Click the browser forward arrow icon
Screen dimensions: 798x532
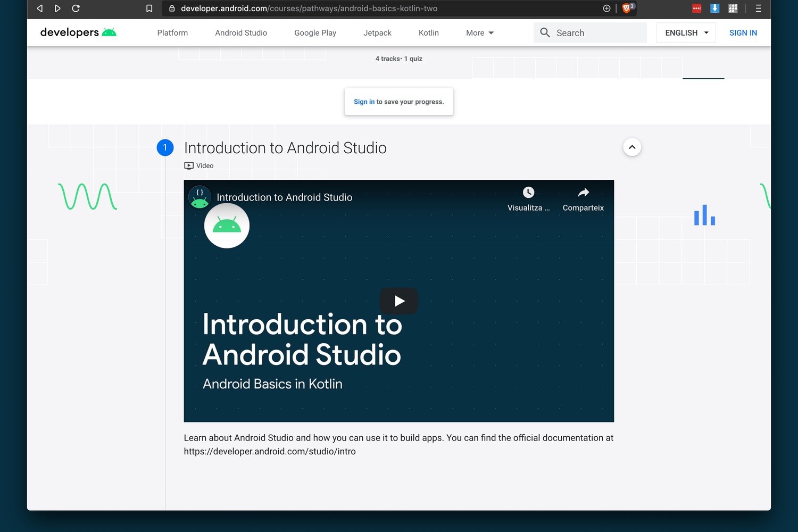[x=57, y=9]
